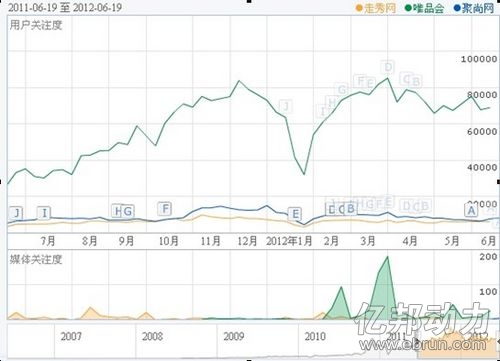The image size is (500, 361).
Task: Click news marker G next to H
Action: (128, 211)
